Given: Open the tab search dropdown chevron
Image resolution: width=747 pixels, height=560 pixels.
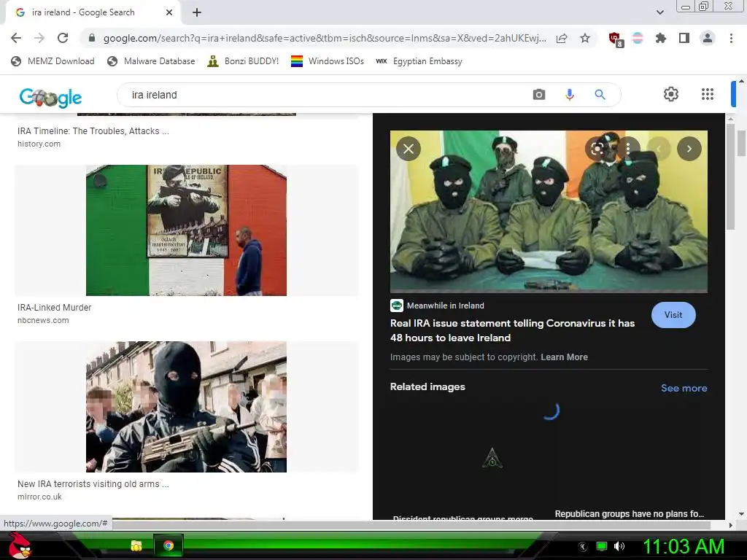Looking at the screenshot, I should tap(659, 12).
